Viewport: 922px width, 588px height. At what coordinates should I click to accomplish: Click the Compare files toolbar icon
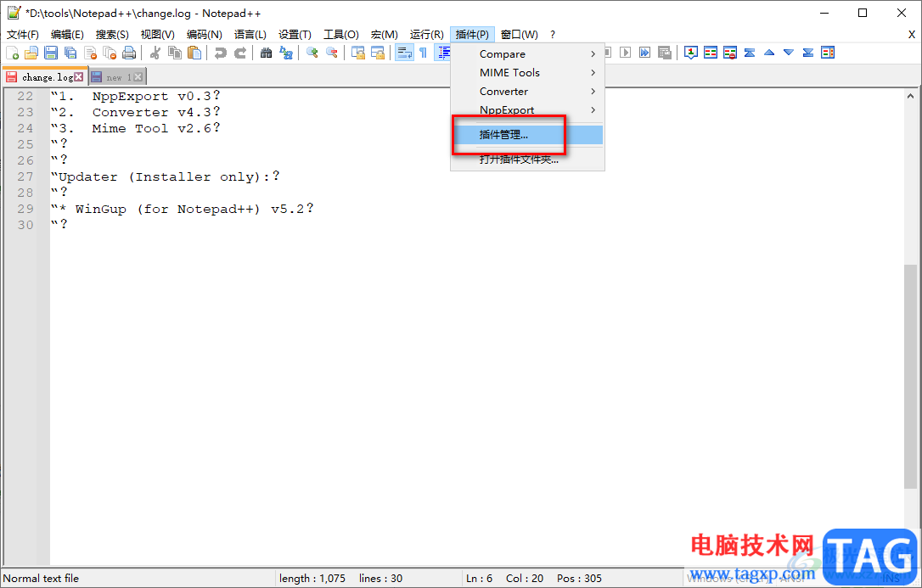click(x=711, y=53)
